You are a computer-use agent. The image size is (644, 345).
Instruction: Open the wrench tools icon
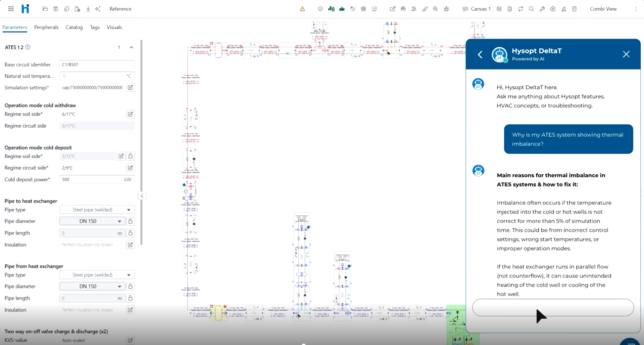point(542,9)
